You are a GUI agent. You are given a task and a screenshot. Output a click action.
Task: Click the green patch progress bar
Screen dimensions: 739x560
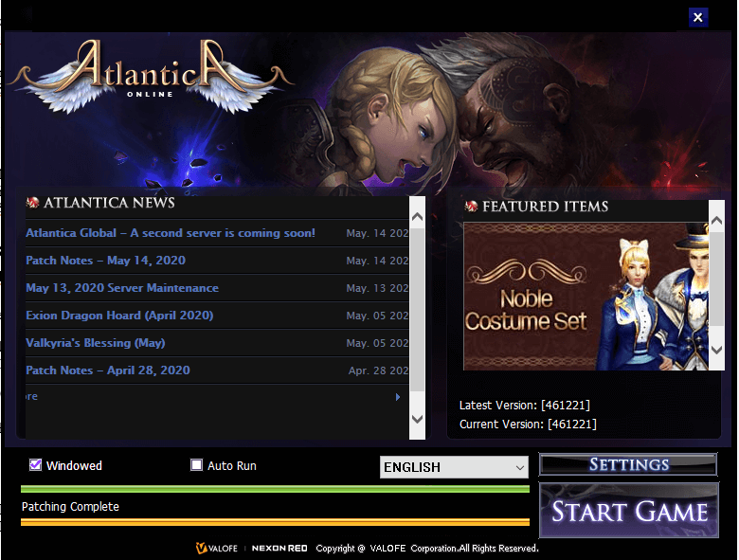click(x=275, y=489)
